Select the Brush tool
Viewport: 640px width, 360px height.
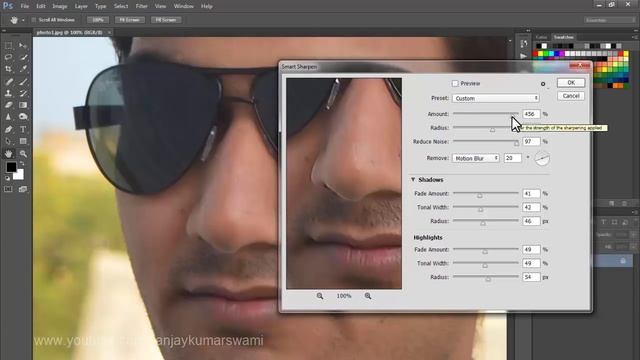[x=23, y=82]
